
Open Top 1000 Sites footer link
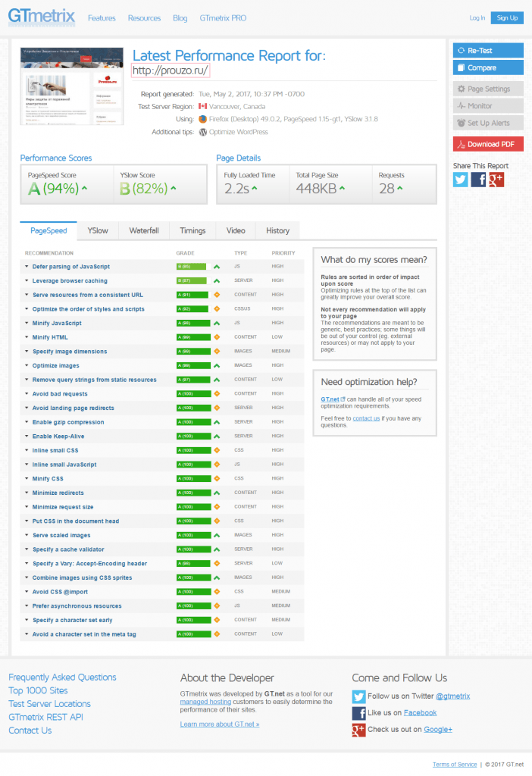[x=38, y=691]
